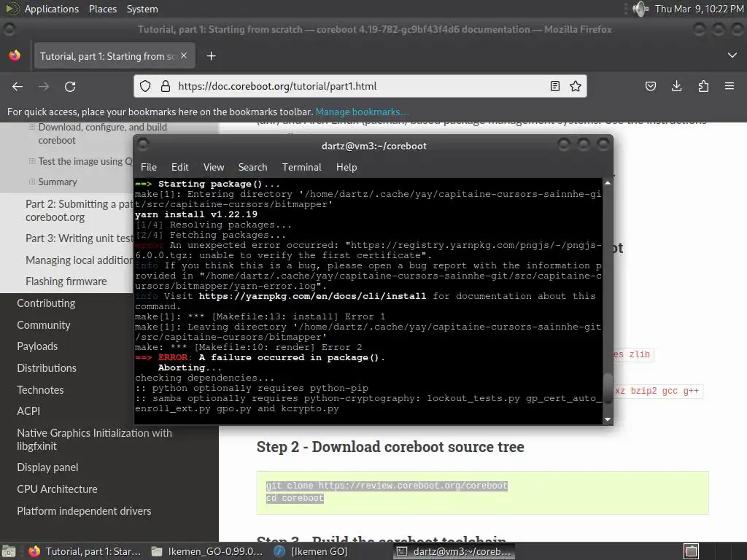
Task: Open the Technotes sidebar link
Action: click(40, 390)
